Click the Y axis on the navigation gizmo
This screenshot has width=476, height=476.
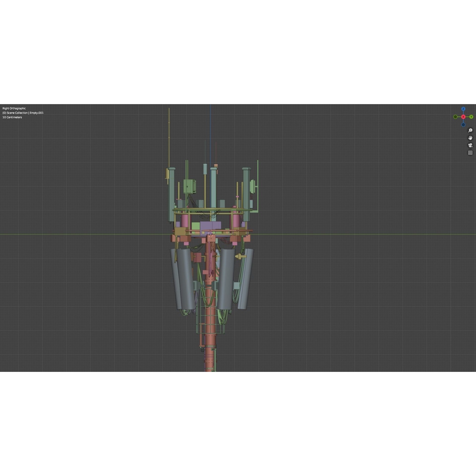[x=471, y=117]
